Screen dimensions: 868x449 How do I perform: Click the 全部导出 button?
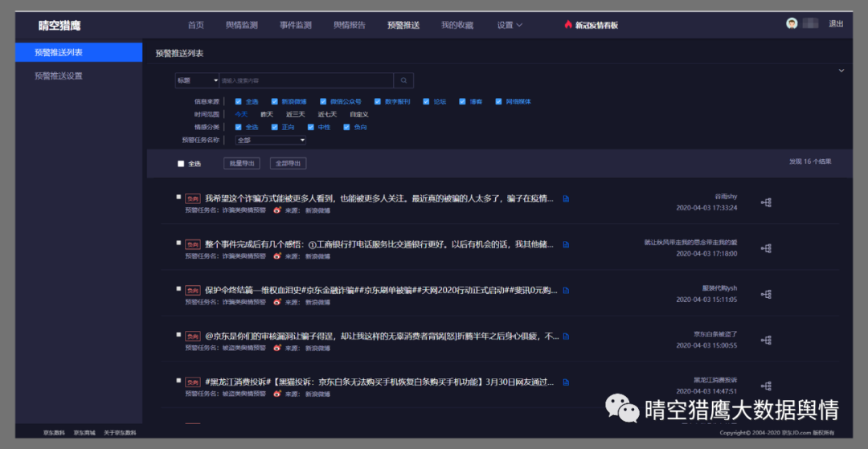pyautogui.click(x=288, y=164)
